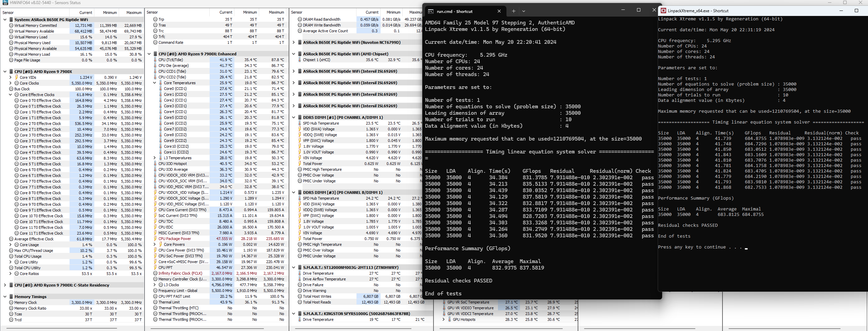The height and width of the screenshot is (331, 868).
Task: Click the Memory Clock sensor icon
Action: (11, 302)
